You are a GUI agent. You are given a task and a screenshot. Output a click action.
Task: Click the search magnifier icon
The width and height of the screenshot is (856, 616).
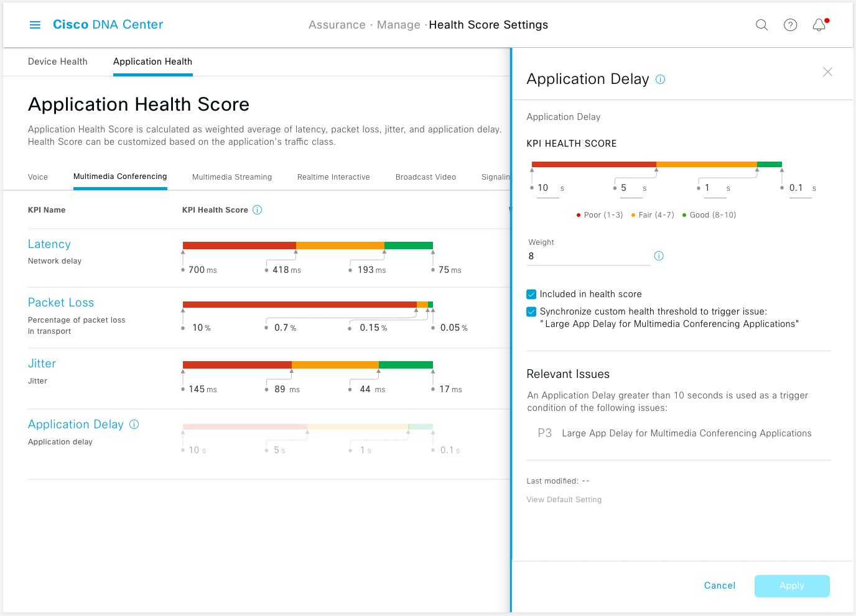[x=761, y=25]
